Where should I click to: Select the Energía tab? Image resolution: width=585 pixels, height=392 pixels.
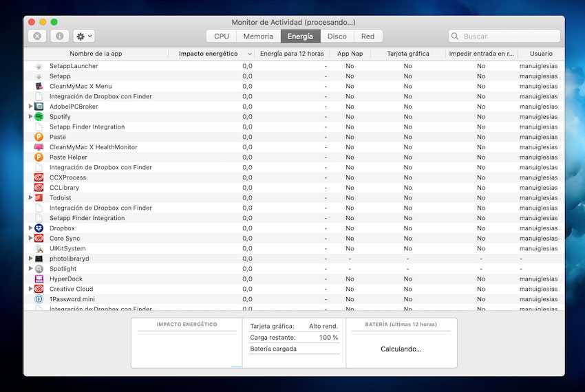click(300, 36)
